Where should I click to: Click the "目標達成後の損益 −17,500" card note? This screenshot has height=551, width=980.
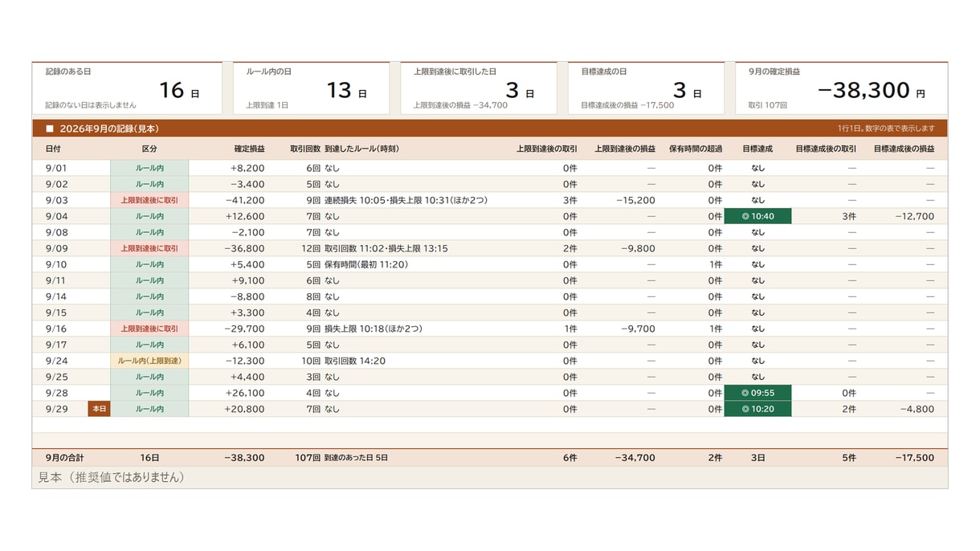(x=627, y=105)
